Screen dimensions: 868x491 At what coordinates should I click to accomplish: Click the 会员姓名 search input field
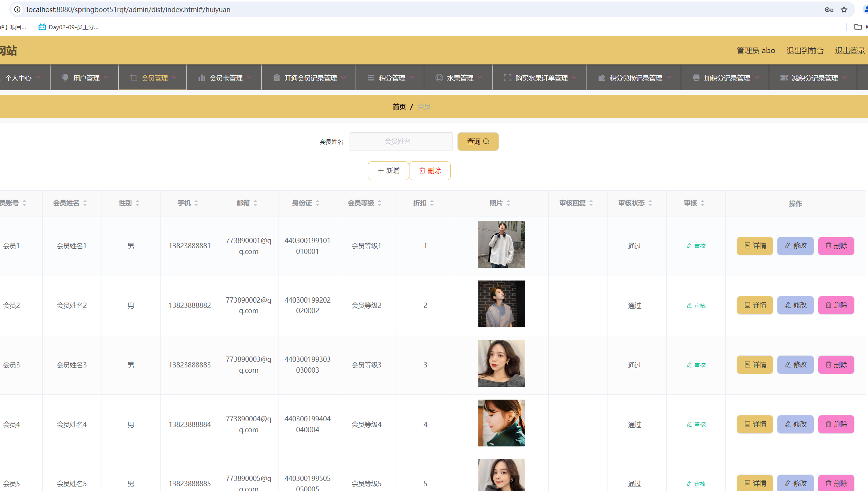(401, 142)
